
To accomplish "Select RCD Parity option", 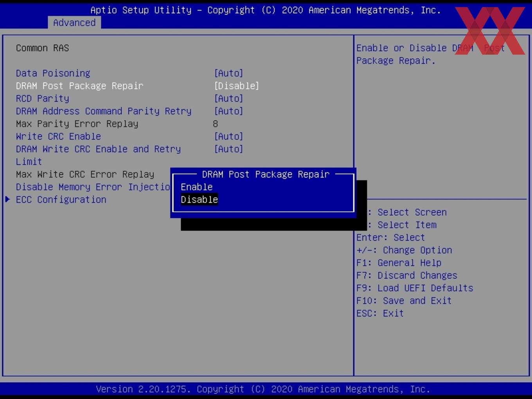I will [43, 98].
